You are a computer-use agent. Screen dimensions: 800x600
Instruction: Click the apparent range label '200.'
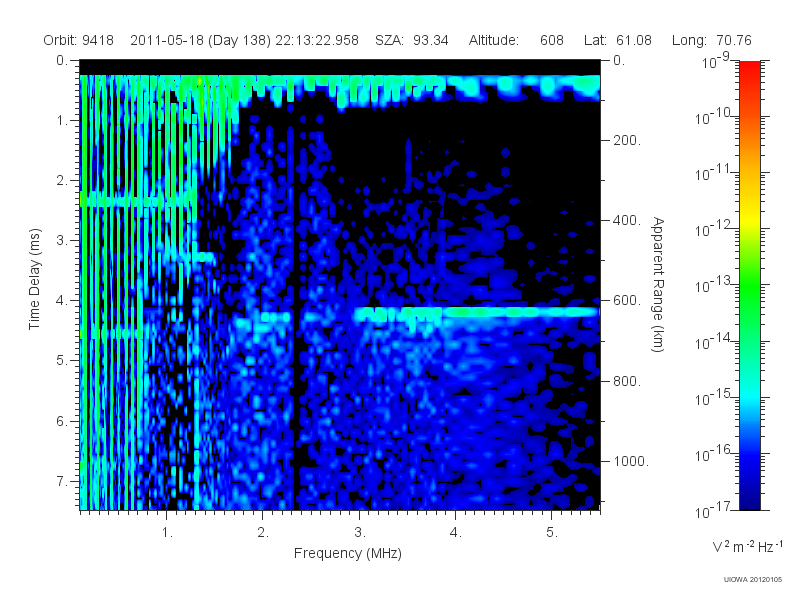(627, 140)
